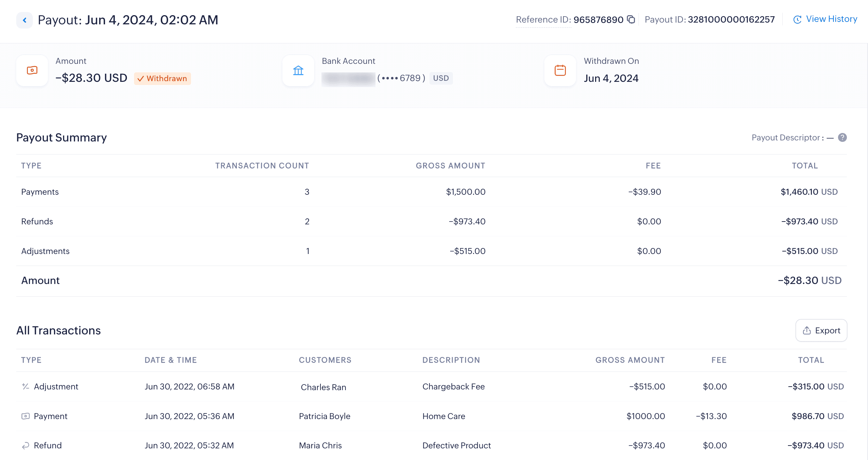The height and width of the screenshot is (460, 868).
Task: Click the Payout Descriptor help icon
Action: click(842, 138)
